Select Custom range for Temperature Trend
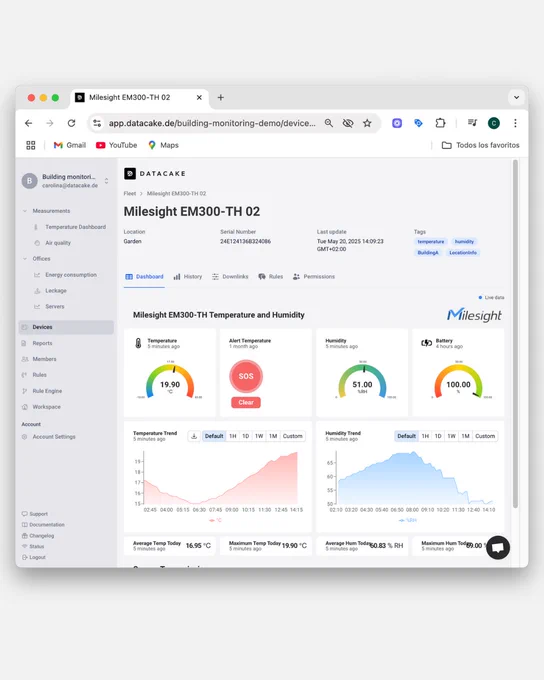Image resolution: width=544 pixels, height=680 pixels. (x=292, y=436)
